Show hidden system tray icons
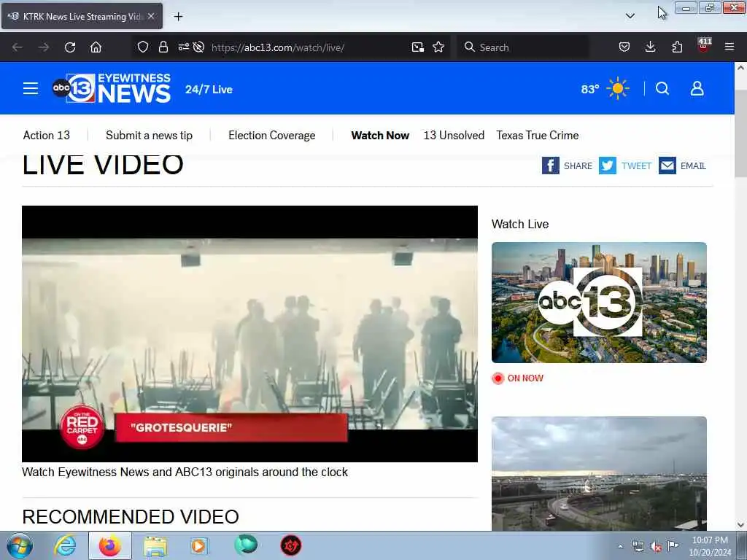The image size is (747, 560). pos(620,546)
